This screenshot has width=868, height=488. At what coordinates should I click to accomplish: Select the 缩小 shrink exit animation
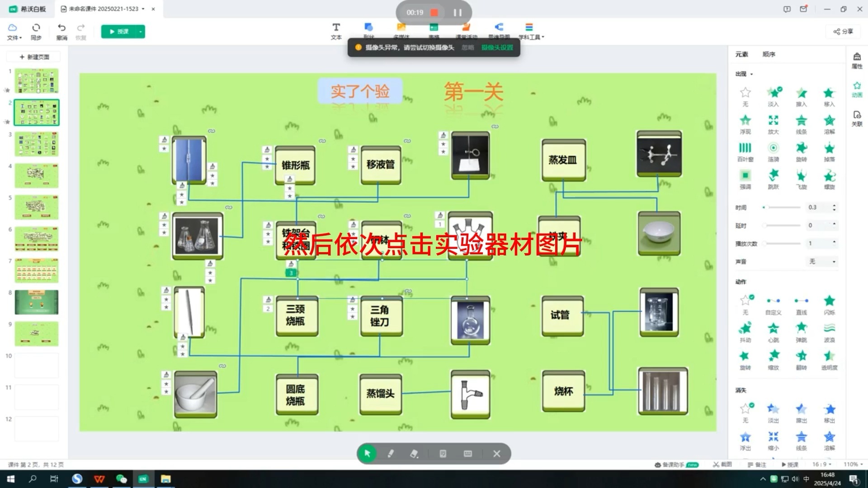click(774, 441)
